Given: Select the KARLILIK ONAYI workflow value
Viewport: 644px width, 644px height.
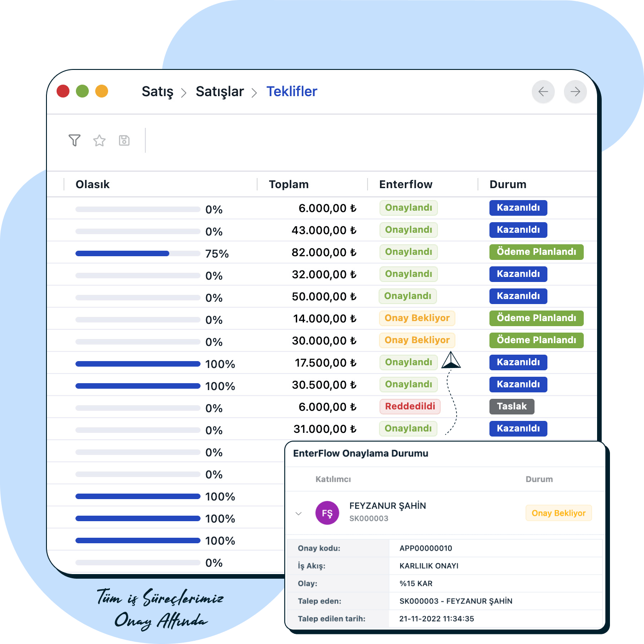Looking at the screenshot, I should click(x=429, y=566).
